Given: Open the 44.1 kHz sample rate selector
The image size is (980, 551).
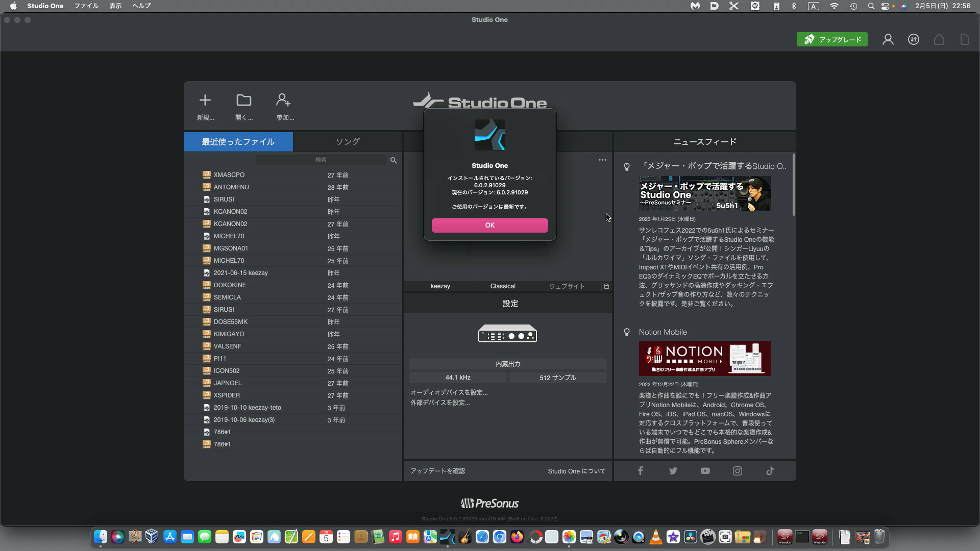Looking at the screenshot, I should (x=458, y=378).
